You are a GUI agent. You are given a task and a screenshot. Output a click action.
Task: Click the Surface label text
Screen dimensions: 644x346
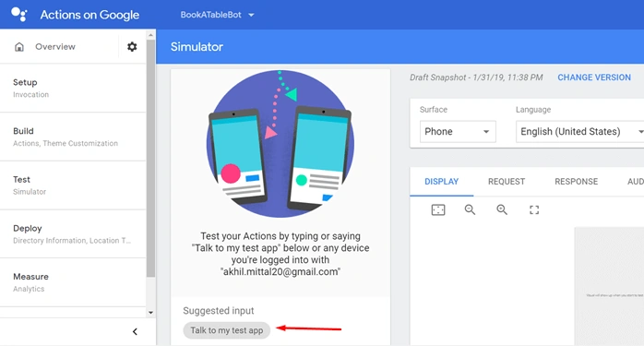[434, 110]
